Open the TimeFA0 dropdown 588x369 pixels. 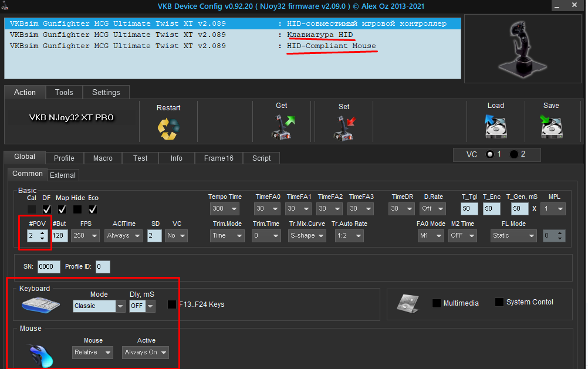click(267, 208)
